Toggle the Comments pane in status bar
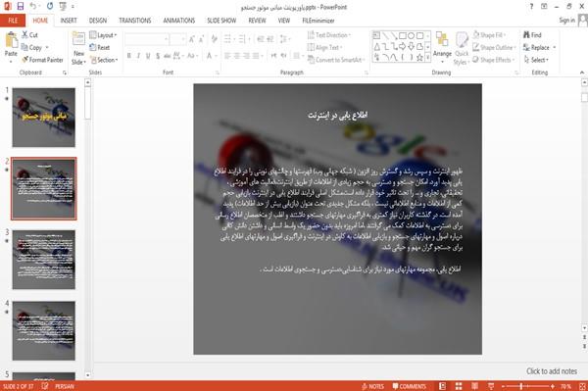The image size is (588, 391). click(x=410, y=386)
